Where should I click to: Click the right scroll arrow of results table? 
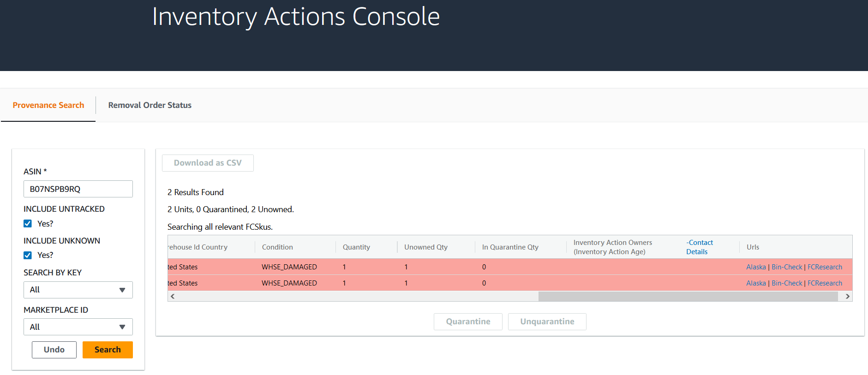[847, 296]
